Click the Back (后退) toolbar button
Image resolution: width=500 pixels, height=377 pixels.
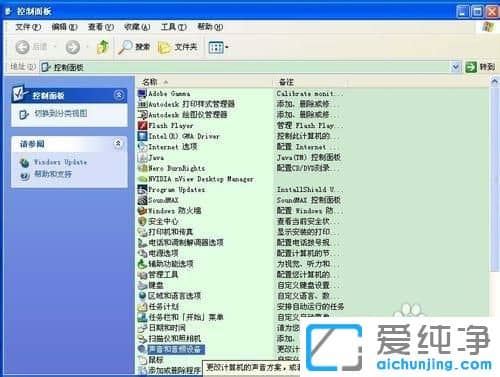pos(32,47)
